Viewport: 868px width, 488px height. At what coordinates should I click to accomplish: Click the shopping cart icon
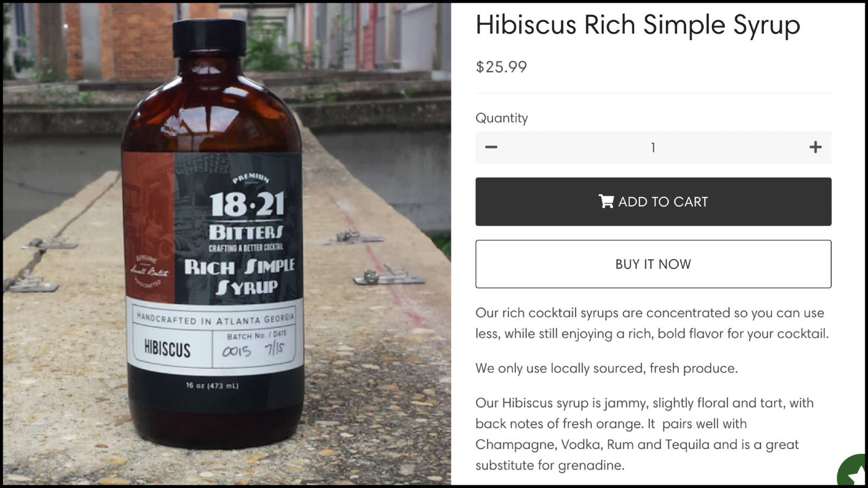pos(606,201)
